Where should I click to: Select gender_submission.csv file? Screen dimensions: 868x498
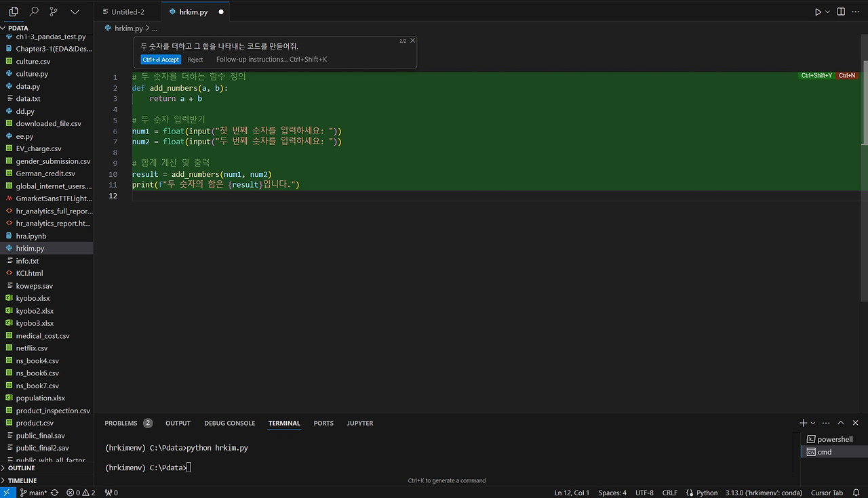47,161
